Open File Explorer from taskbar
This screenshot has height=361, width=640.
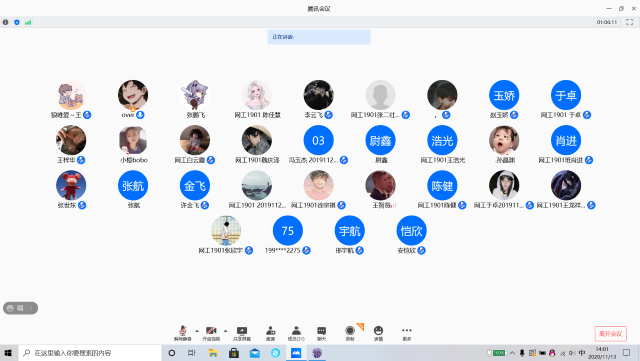pos(213,353)
